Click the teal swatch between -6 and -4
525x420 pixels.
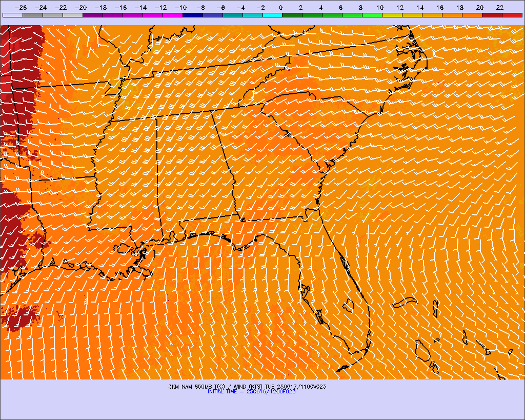coord(233,15)
